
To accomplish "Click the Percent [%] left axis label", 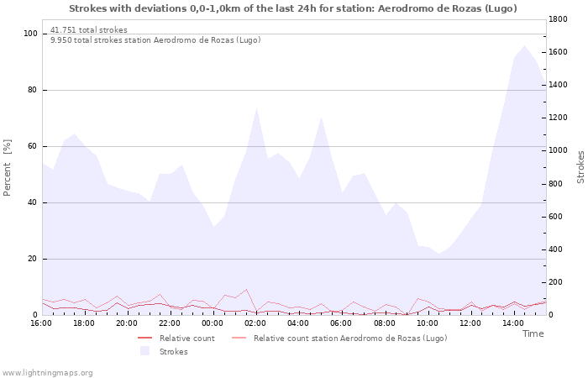I will (x=8, y=168).
